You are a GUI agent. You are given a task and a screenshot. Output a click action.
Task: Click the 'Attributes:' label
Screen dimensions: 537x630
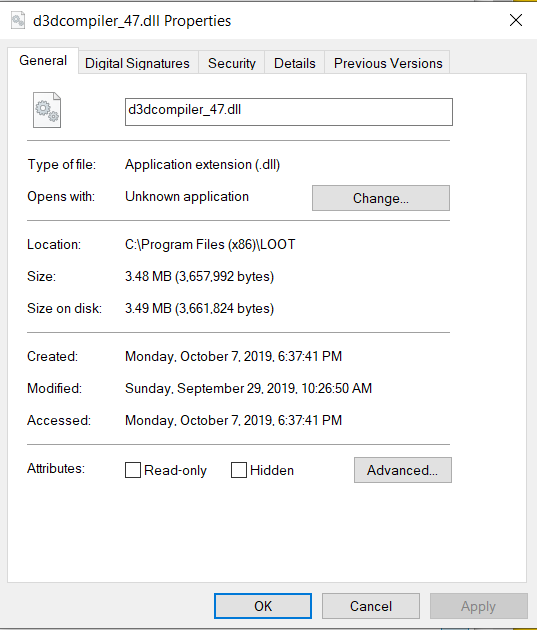(56, 468)
